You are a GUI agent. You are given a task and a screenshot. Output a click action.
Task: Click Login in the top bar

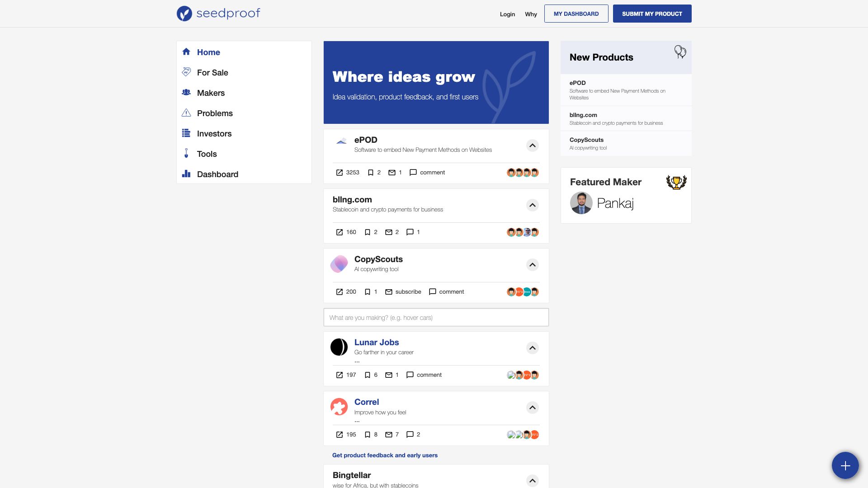(507, 14)
